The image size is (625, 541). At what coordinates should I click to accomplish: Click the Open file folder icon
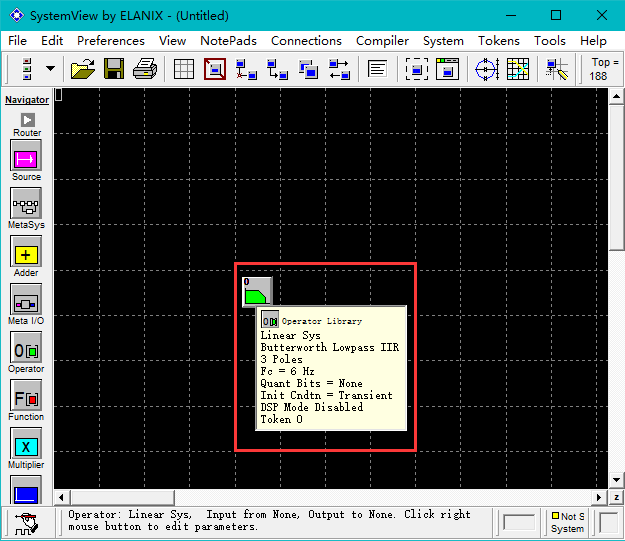point(83,69)
